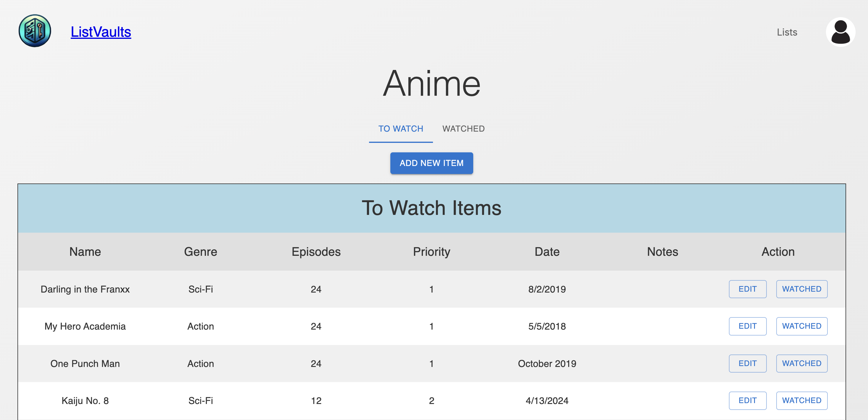868x420 pixels.
Task: Edit the Darling in the Franxx entry
Action: click(x=747, y=289)
